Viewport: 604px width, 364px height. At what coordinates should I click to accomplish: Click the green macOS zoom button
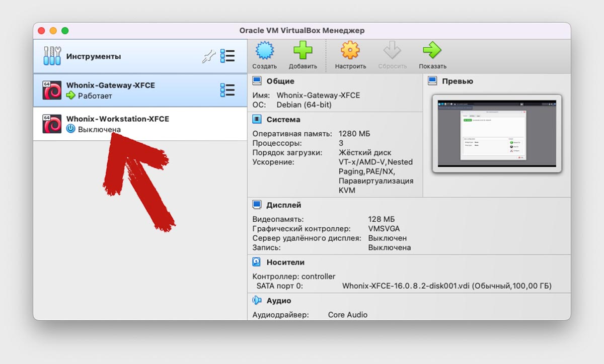tap(65, 31)
